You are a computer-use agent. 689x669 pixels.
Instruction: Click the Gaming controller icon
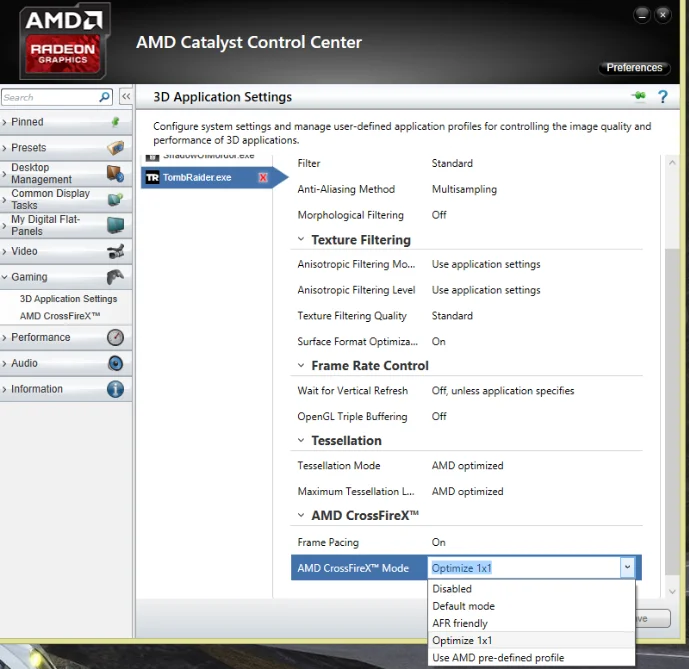(116, 277)
